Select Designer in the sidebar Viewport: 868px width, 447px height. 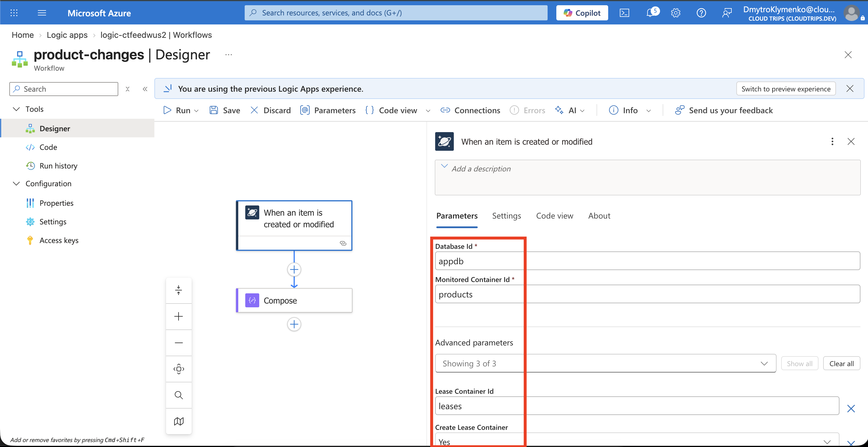(77, 128)
